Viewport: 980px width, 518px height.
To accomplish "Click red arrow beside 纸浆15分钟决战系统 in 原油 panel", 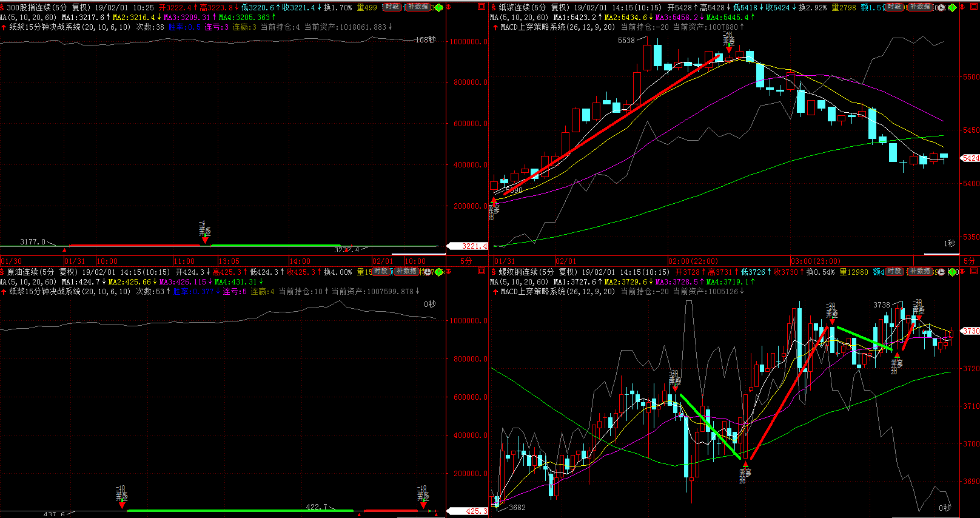I will coord(4,292).
